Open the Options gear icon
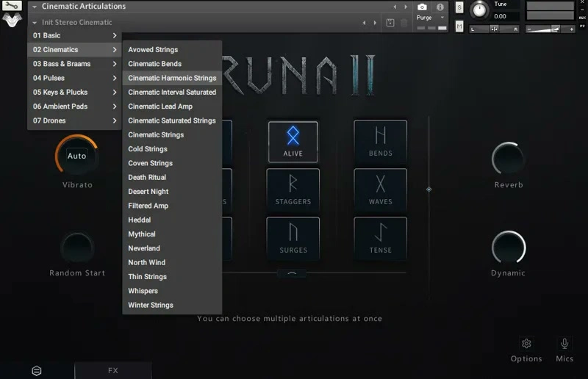Viewport: 588px width, 379px height. pos(526,344)
